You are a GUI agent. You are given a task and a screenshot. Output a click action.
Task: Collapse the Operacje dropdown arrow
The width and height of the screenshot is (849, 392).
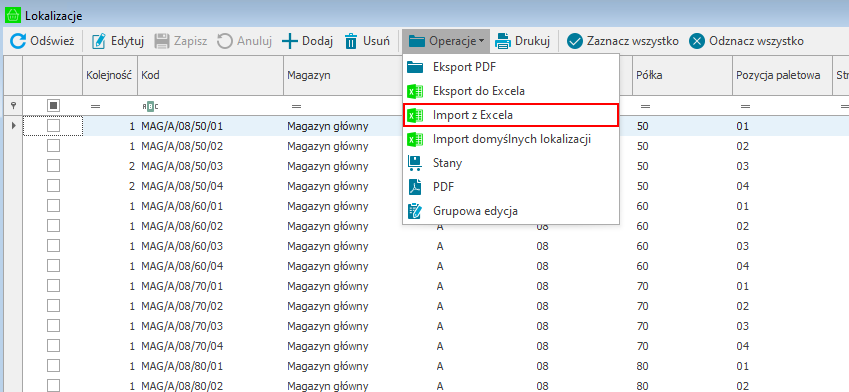481,41
